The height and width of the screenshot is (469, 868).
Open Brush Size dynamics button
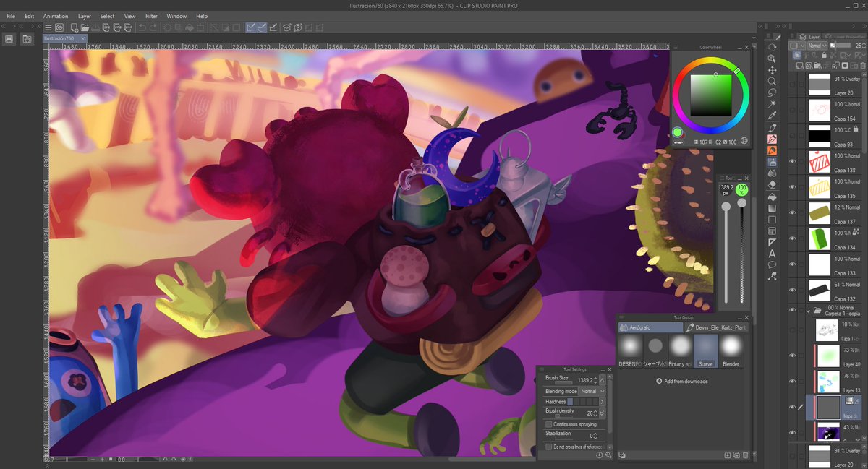coord(602,379)
